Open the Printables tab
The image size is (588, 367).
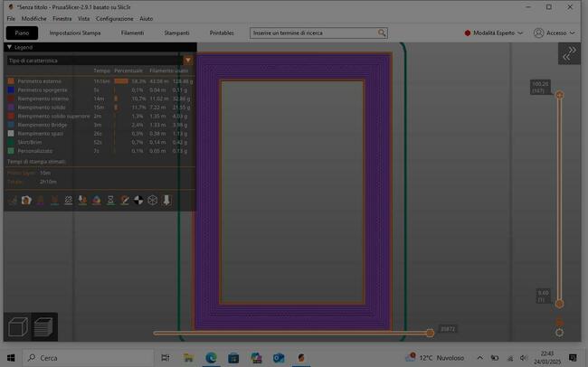(x=222, y=33)
